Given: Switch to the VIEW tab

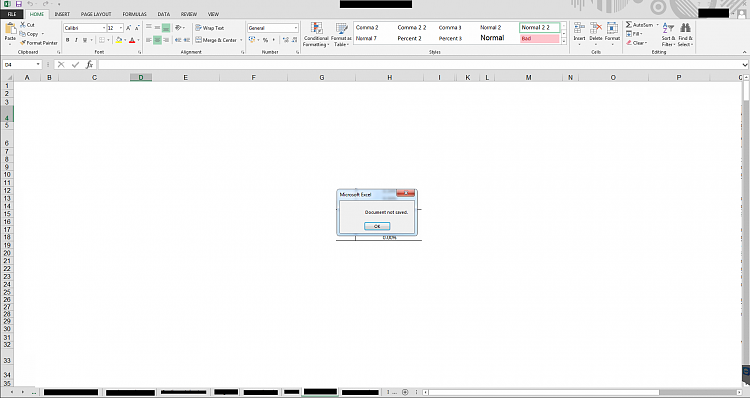Looking at the screenshot, I should click(x=213, y=14).
